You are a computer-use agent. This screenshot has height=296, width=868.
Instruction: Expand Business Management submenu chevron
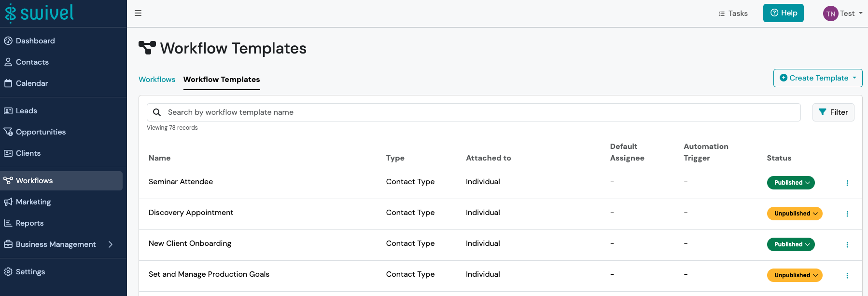pyautogui.click(x=111, y=244)
